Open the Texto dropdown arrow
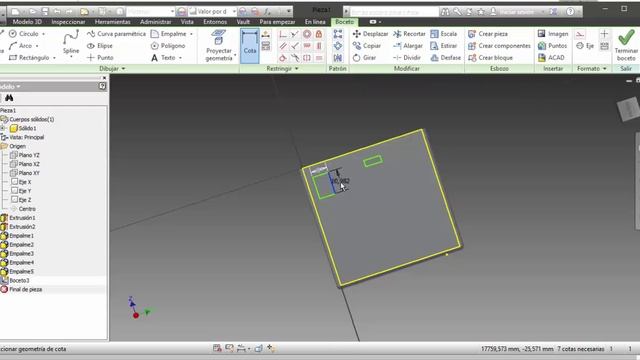This screenshot has height=360, width=640. click(x=180, y=58)
